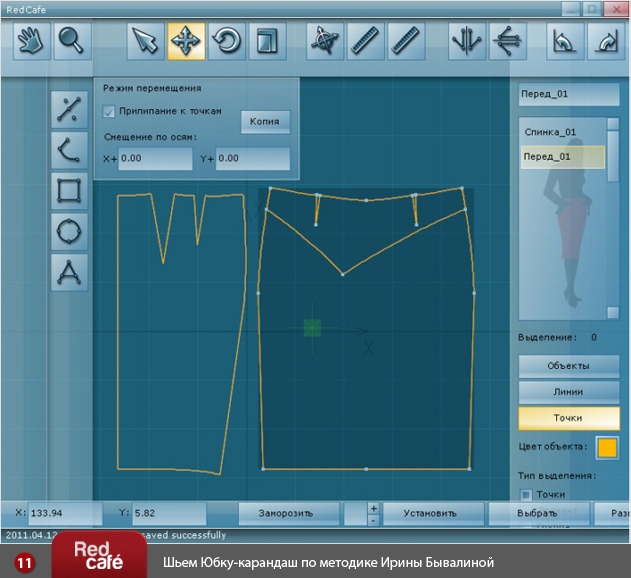Click the green origin marker on canvas

click(x=312, y=328)
